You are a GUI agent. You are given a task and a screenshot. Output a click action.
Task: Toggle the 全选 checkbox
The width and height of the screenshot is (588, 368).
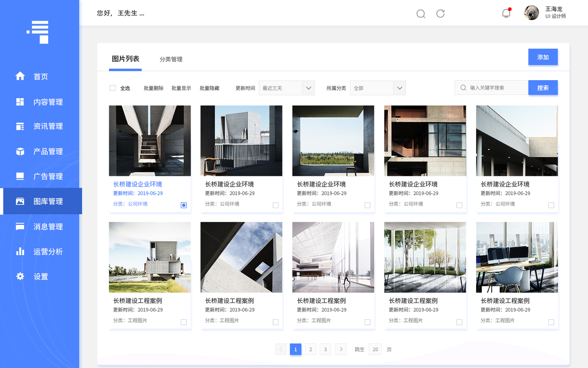coord(113,88)
